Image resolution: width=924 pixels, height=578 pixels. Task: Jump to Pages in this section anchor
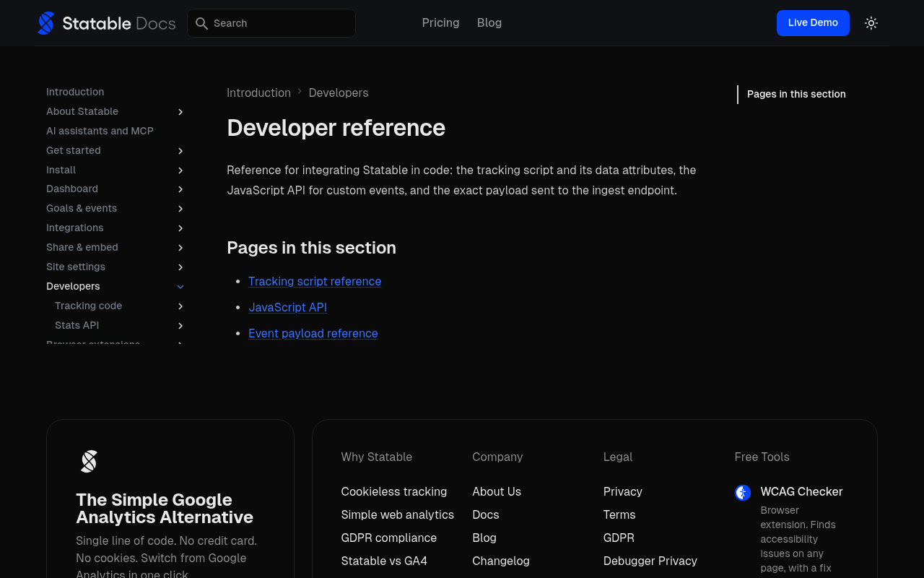[796, 94]
